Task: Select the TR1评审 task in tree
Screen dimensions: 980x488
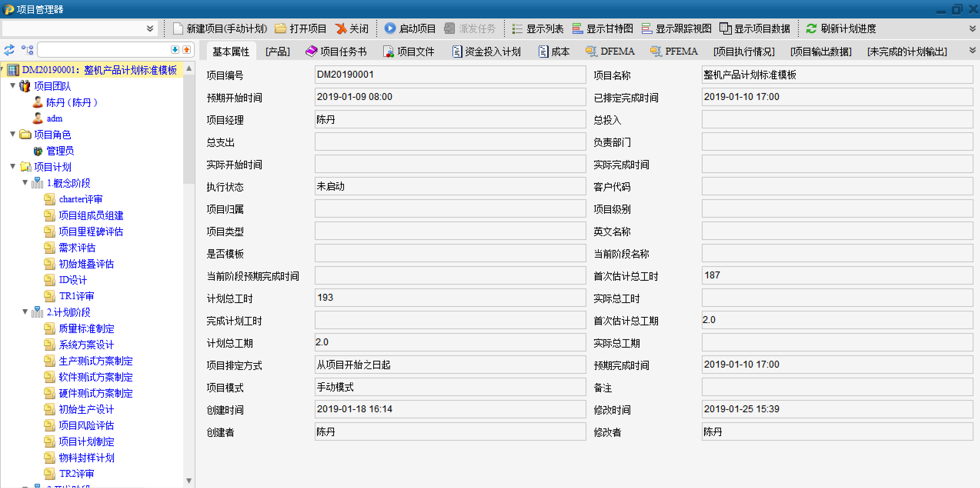Action: 76,296
